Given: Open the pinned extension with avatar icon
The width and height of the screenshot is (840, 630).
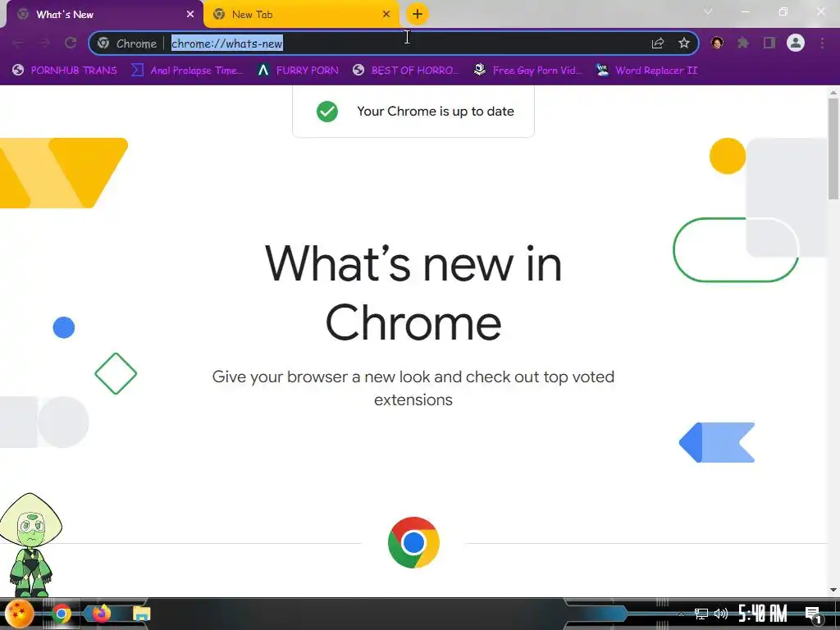Looking at the screenshot, I should [x=717, y=43].
